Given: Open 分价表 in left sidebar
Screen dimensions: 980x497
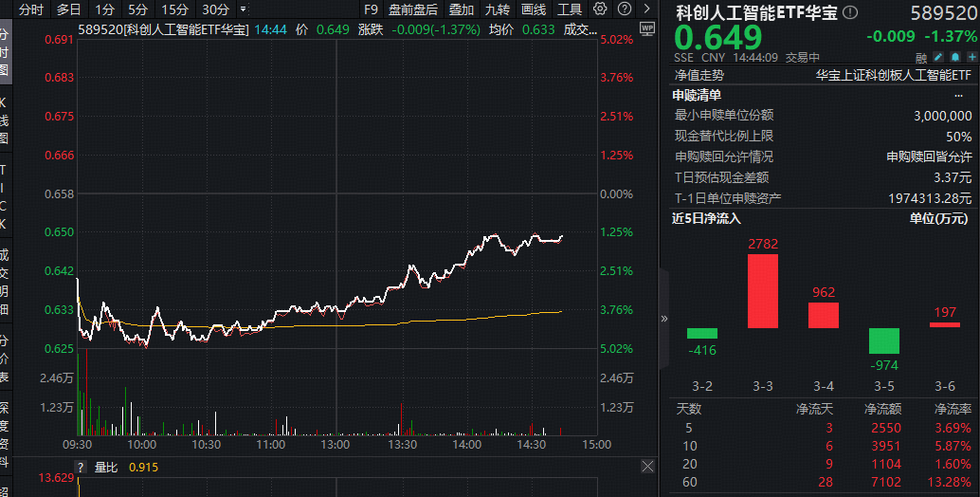Looking at the screenshot, I should pyautogui.click(x=5, y=359).
